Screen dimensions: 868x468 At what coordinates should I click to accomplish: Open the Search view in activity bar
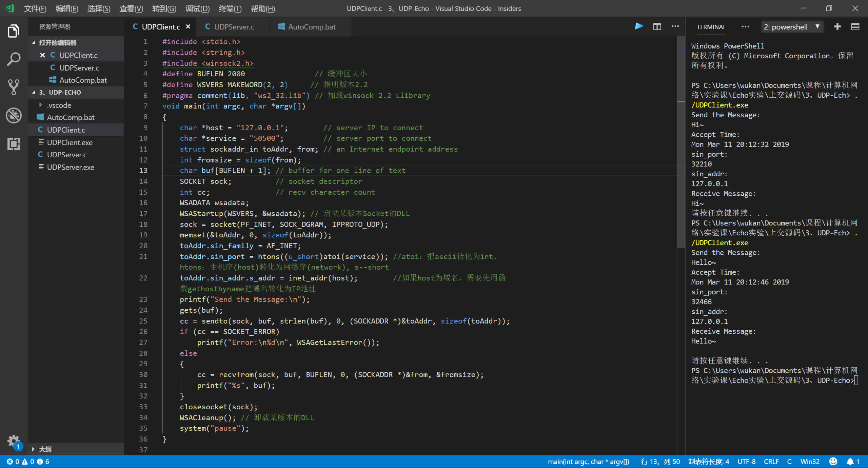14,59
